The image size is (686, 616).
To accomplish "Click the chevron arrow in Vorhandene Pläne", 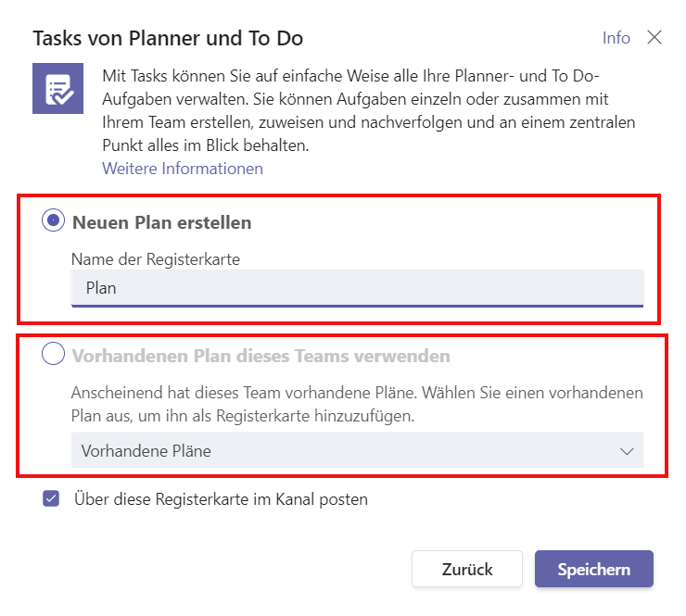I will [x=627, y=451].
